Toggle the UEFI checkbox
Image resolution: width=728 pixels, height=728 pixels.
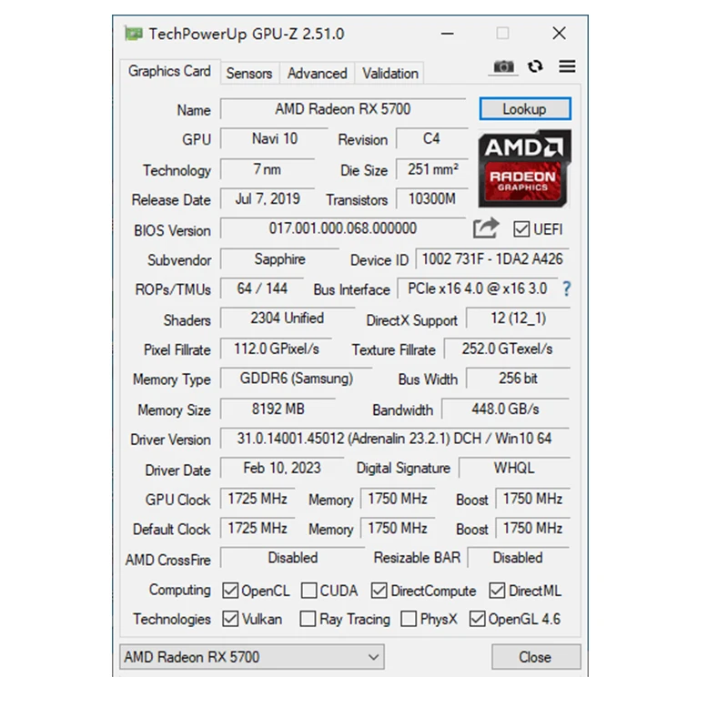click(521, 229)
